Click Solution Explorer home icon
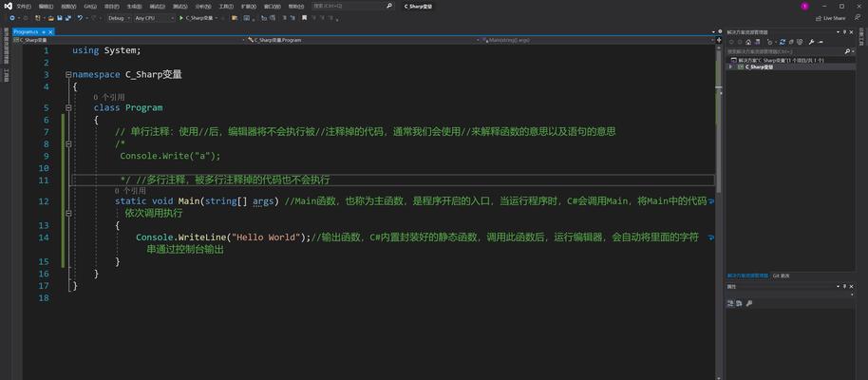This screenshot has width=868, height=380. point(748,42)
